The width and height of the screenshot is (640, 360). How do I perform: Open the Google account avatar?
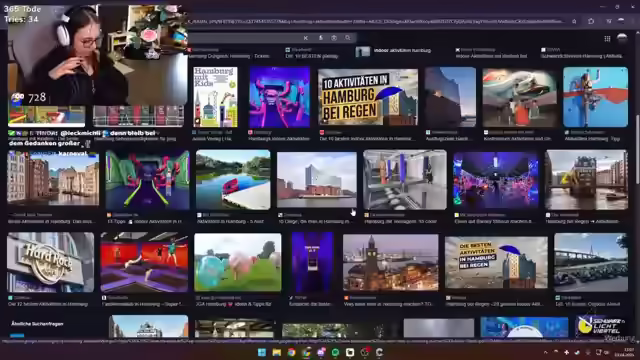(x=622, y=38)
